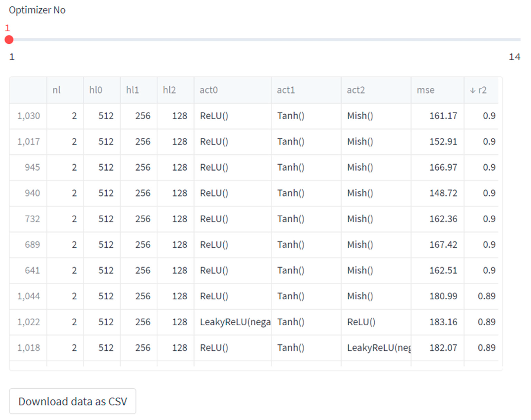Click the Optimizer No slider handle

click(9, 40)
